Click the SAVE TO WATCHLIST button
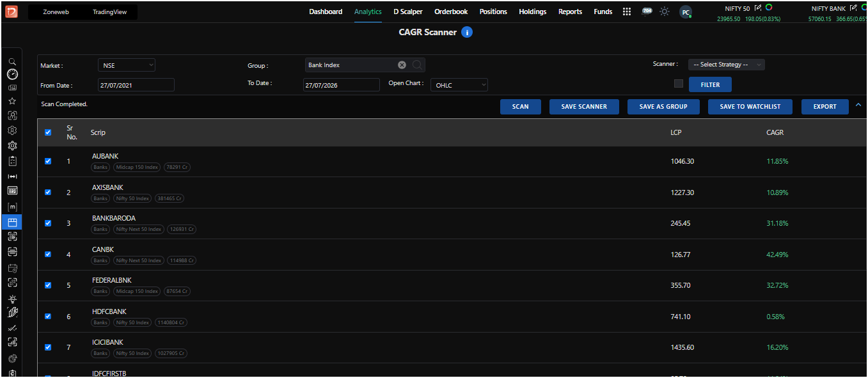This screenshot has height=378, width=868. (750, 107)
